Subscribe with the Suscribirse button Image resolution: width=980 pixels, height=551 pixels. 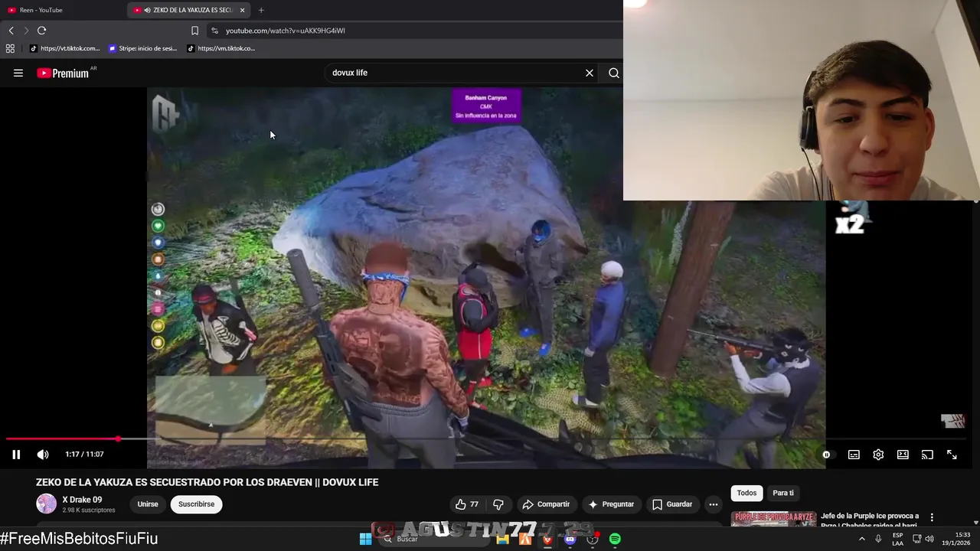pyautogui.click(x=196, y=504)
